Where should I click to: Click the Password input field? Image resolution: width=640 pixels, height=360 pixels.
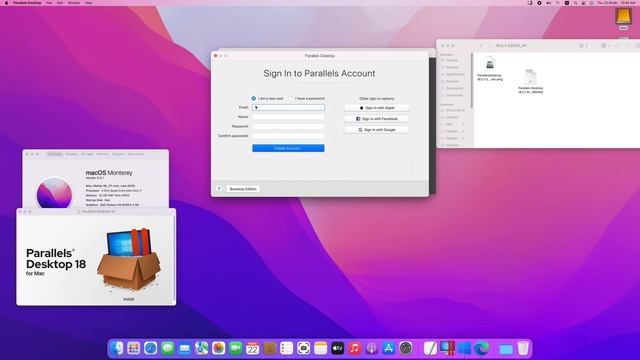pos(288,126)
